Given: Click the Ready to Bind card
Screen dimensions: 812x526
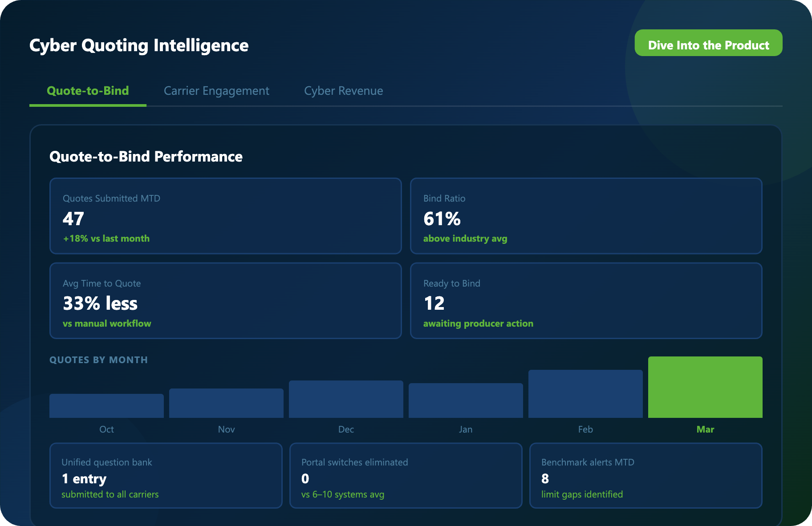Looking at the screenshot, I should (586, 301).
